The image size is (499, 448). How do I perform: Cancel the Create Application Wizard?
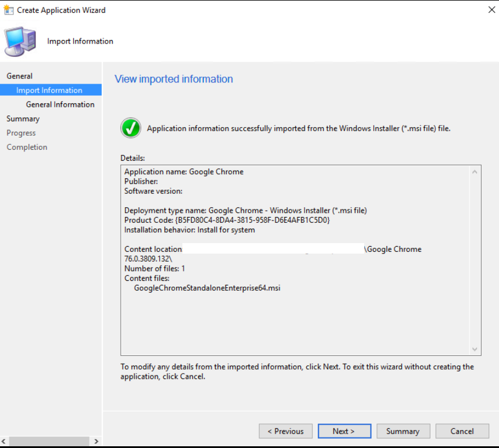click(x=462, y=431)
